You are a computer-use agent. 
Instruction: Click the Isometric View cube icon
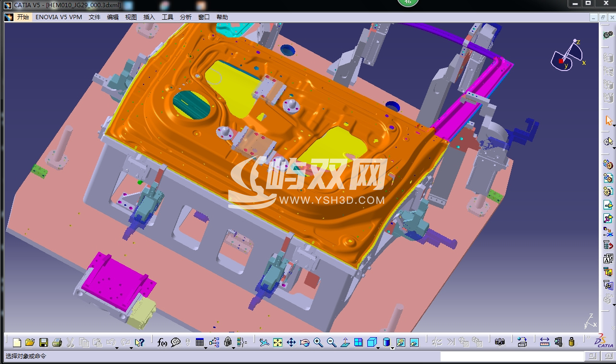(x=372, y=342)
